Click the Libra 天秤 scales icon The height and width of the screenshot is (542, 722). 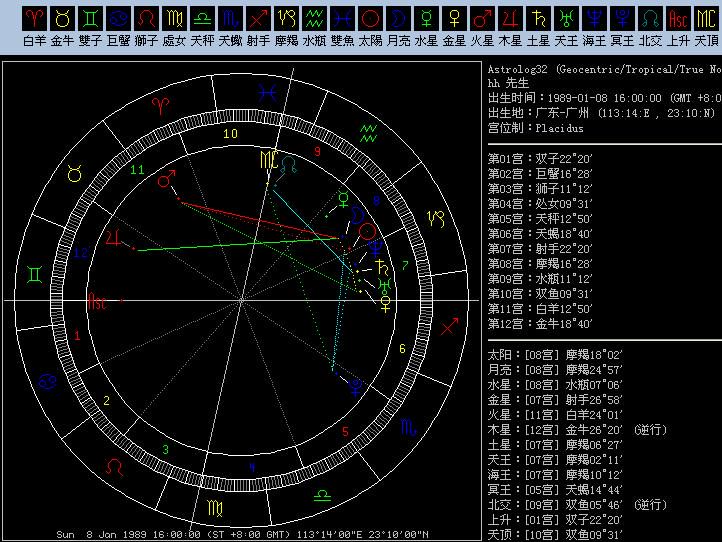pyautogui.click(x=202, y=18)
